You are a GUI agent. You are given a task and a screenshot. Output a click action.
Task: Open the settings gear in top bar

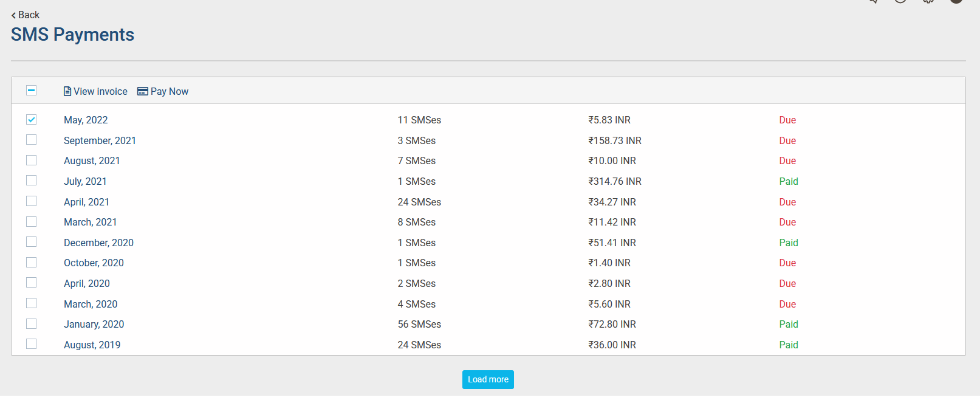(x=928, y=2)
